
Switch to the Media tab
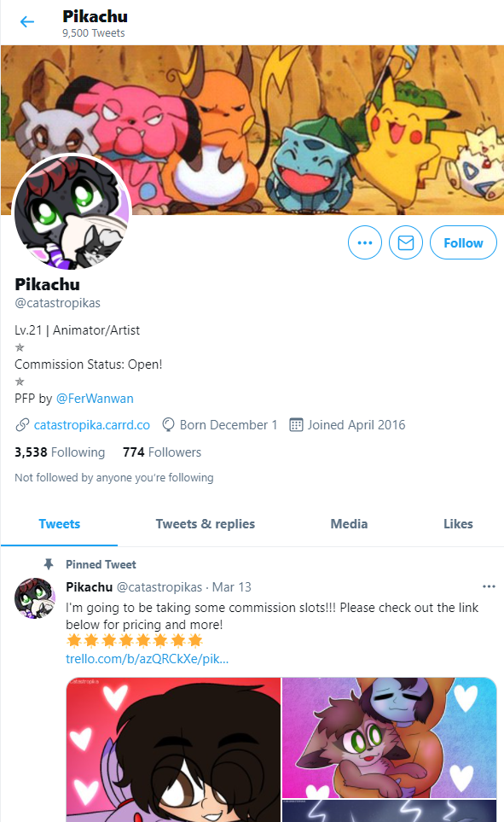pyautogui.click(x=349, y=524)
